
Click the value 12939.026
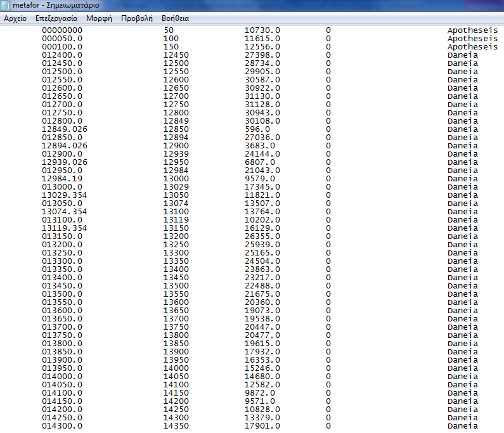(x=65, y=162)
